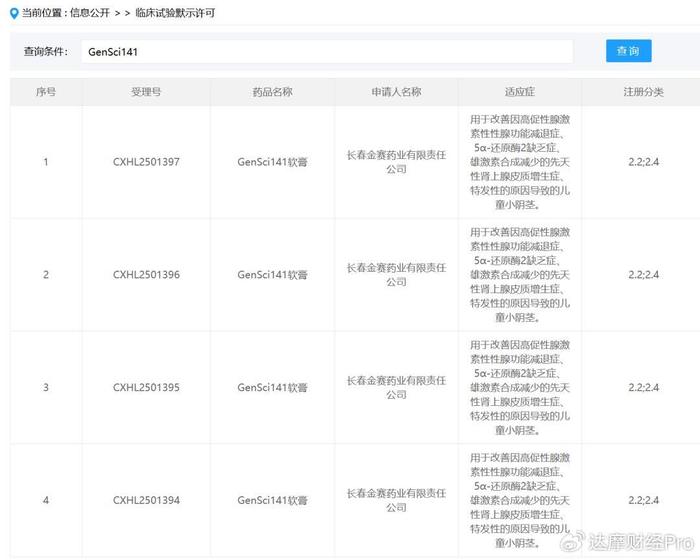This screenshot has height=559, width=700.
Task: Click GenSci141软膏 in row CXHL2501394
Action: pos(272,500)
